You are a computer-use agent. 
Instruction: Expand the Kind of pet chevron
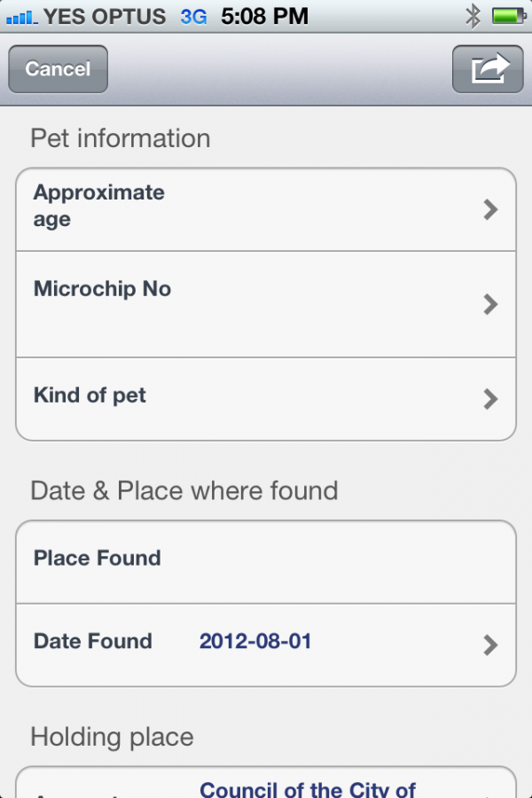(490, 399)
